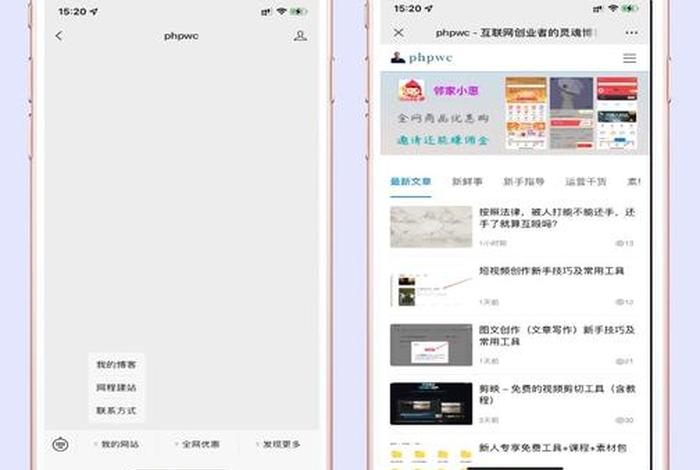Switch to the 运营干货 tab
Image resolution: width=700 pixels, height=470 pixels.
click(586, 182)
